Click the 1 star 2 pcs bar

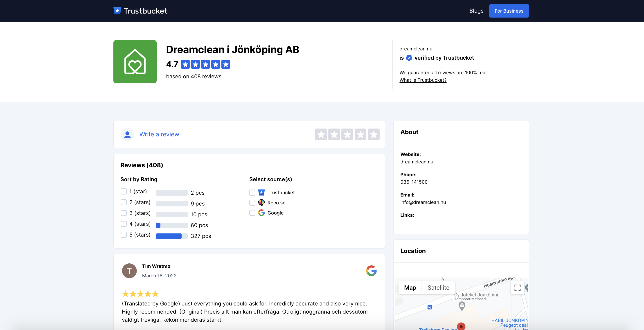[172, 193]
